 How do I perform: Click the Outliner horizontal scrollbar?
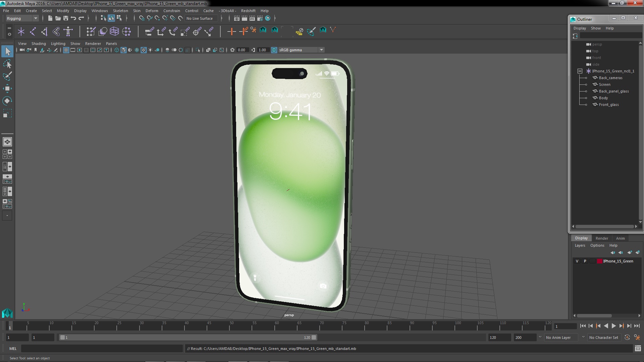point(604,227)
